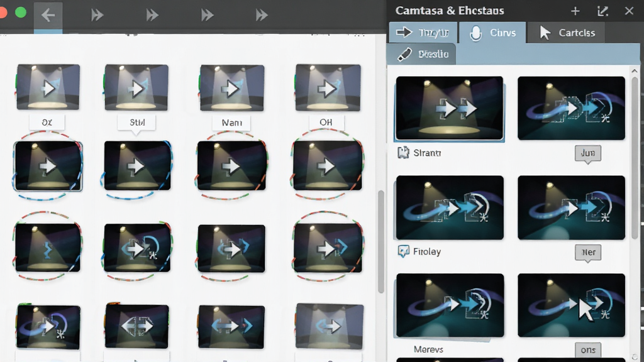Click the OX label
Image resolution: width=644 pixels, height=362 pixels.
pyautogui.click(x=47, y=123)
